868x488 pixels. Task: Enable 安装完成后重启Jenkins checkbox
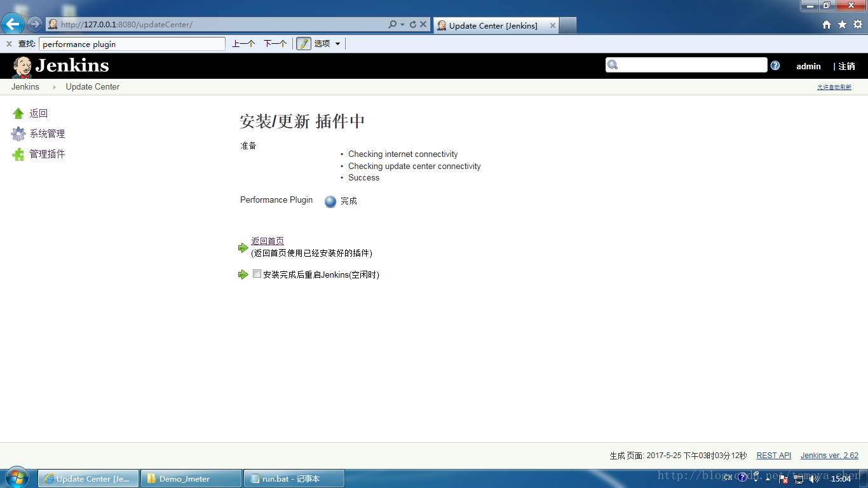point(257,274)
